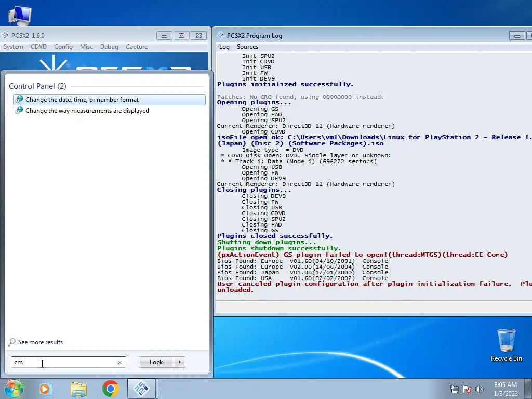Image resolution: width=532 pixels, height=399 pixels.
Task: Open the Sources menu in Program Log
Action: (247, 47)
